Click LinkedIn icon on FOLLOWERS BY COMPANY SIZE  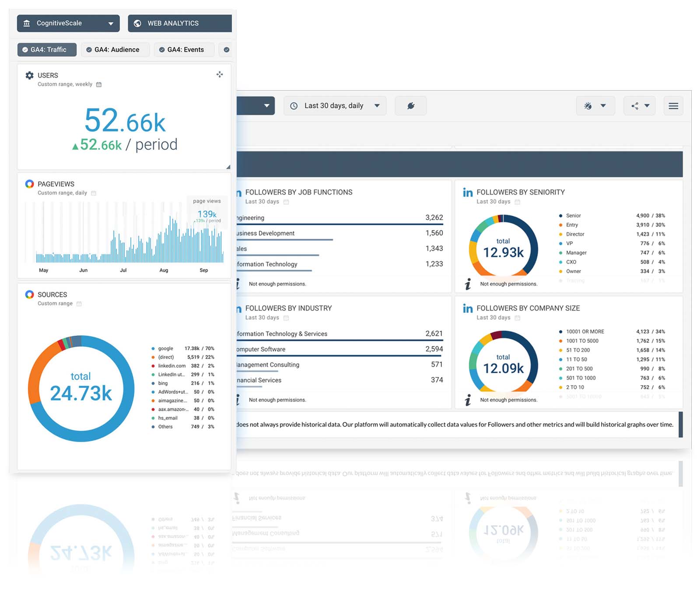coord(468,309)
